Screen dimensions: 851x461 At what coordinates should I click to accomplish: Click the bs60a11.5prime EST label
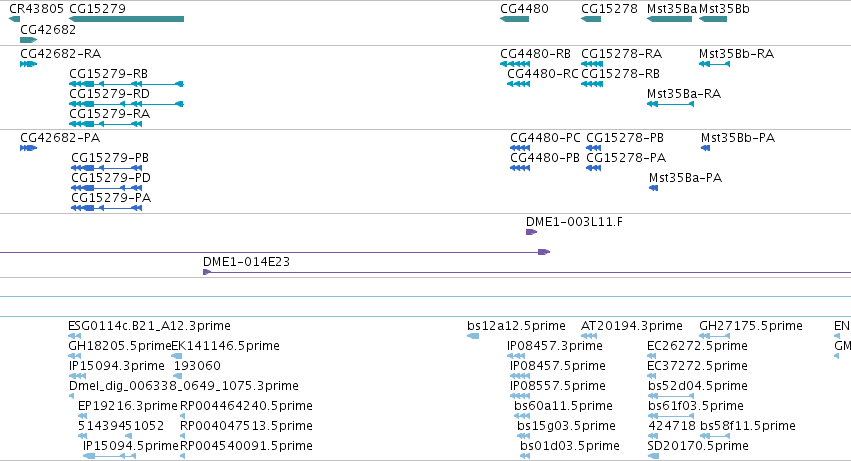click(x=563, y=406)
